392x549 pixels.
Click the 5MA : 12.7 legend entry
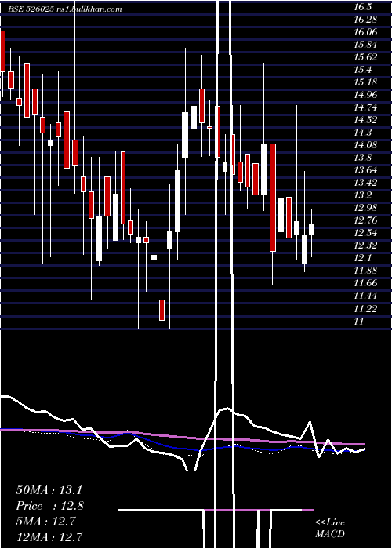pyautogui.click(x=45, y=522)
